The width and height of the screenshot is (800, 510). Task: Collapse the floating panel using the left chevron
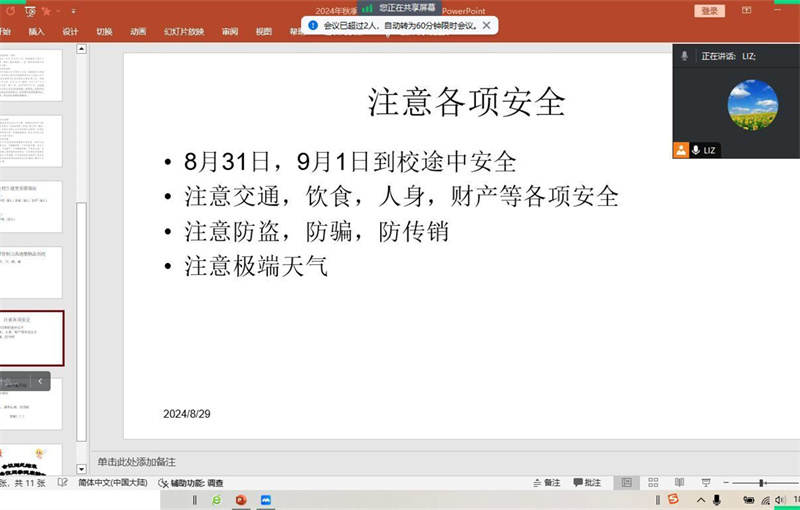pyautogui.click(x=40, y=381)
